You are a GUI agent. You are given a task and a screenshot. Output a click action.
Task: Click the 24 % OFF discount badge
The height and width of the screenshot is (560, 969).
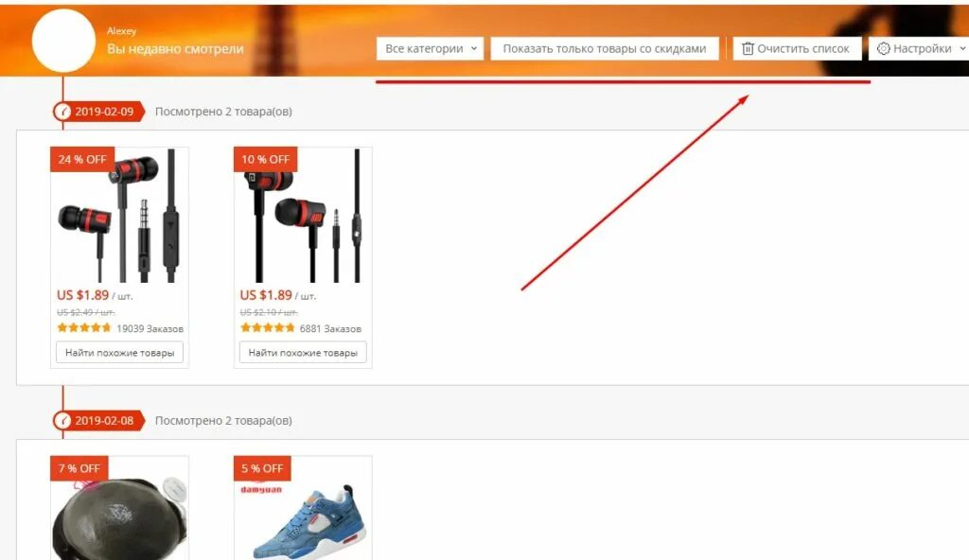coord(82,160)
